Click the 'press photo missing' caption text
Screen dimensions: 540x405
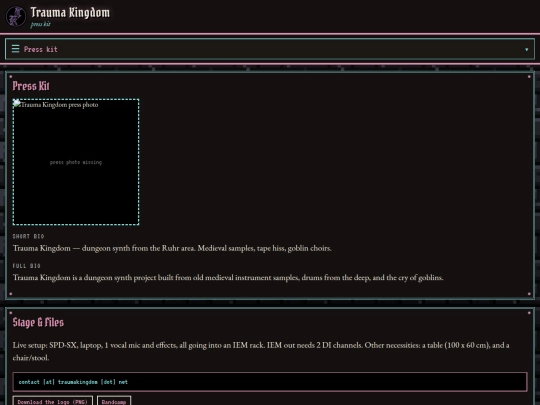pyautogui.click(x=76, y=162)
